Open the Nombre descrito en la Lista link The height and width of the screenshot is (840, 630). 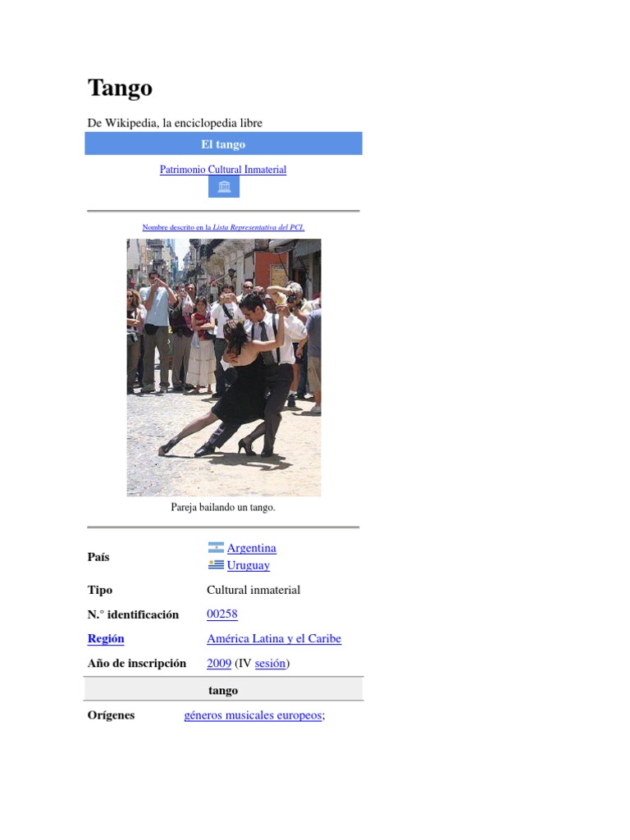[223, 227]
